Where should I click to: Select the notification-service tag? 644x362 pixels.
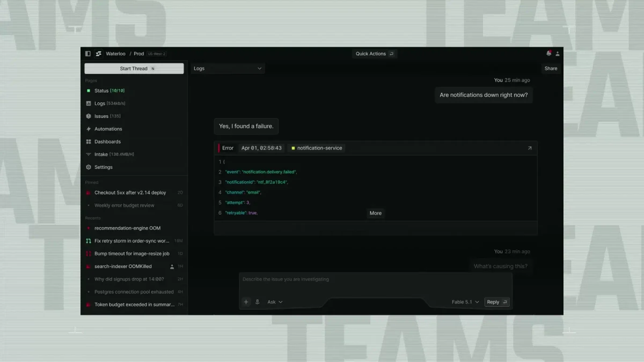pyautogui.click(x=316, y=148)
